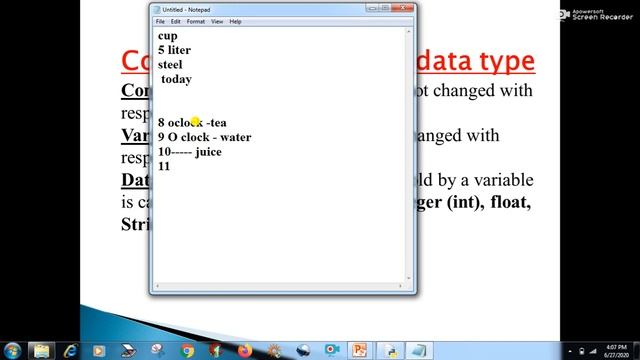Open the Notepad Help menu
This screenshot has height=360, width=640.
point(235,22)
